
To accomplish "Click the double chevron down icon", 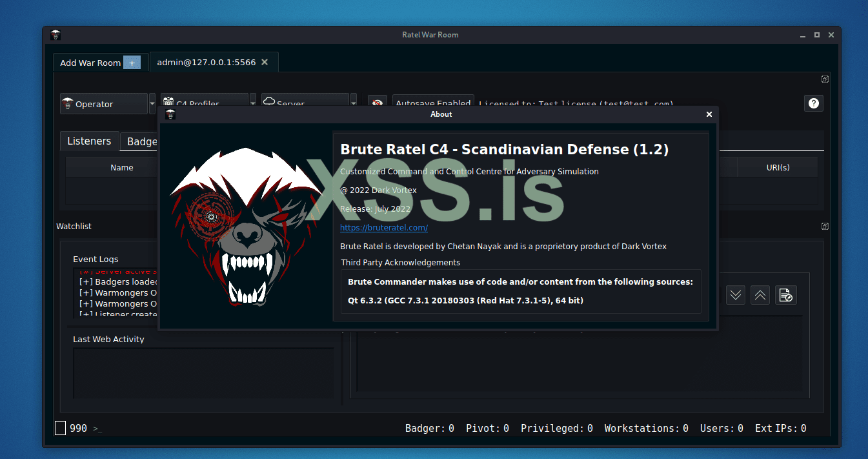I will pos(736,295).
